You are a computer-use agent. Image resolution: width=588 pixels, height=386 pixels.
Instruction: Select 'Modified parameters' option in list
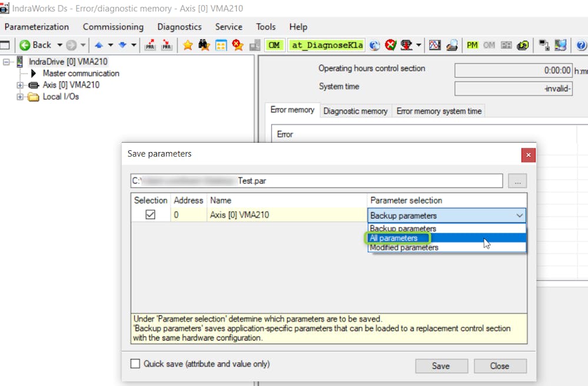pos(404,248)
